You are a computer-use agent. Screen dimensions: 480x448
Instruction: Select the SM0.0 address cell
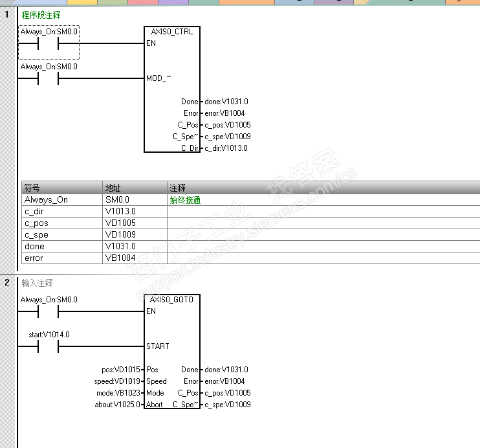point(135,200)
